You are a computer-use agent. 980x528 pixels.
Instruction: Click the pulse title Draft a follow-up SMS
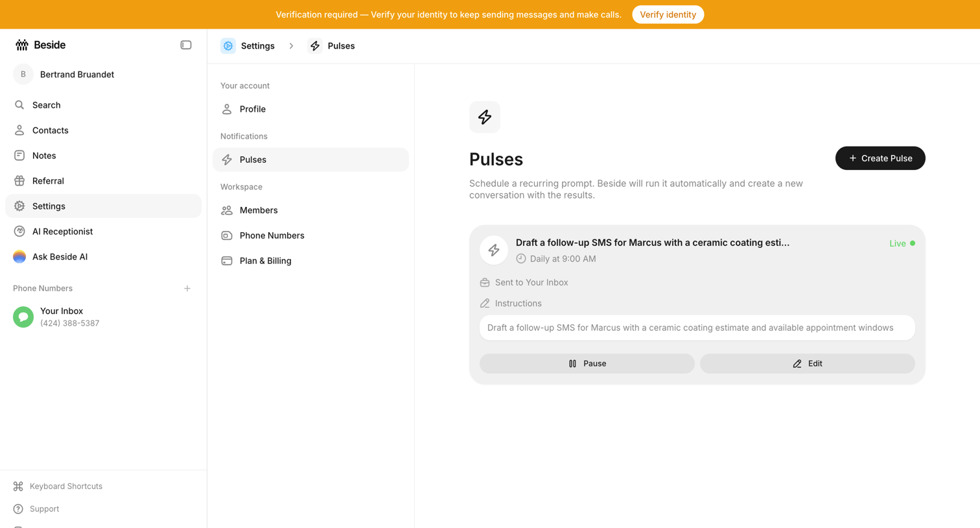(653, 243)
